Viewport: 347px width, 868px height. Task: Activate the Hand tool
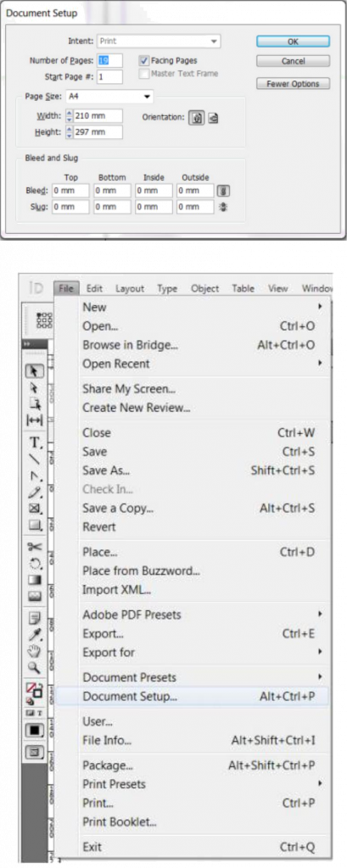pos(35,651)
